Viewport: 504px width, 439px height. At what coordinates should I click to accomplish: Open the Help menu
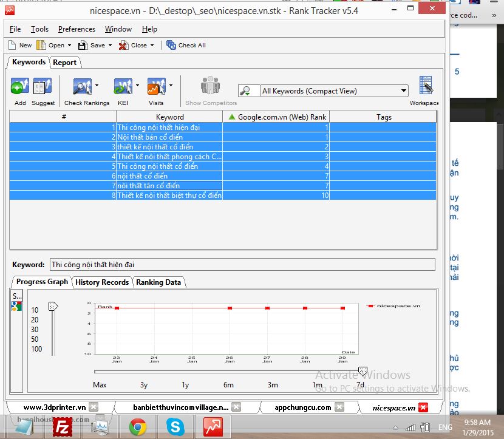[x=149, y=29]
